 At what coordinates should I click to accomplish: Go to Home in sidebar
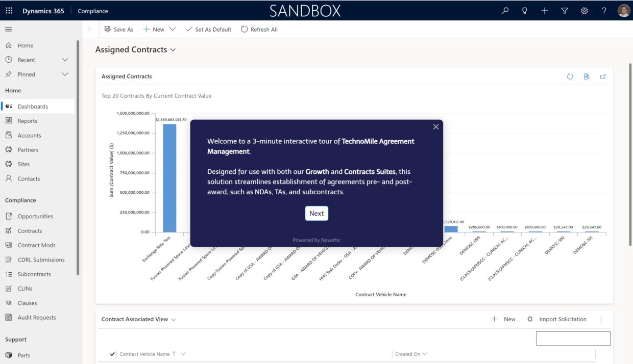point(26,45)
